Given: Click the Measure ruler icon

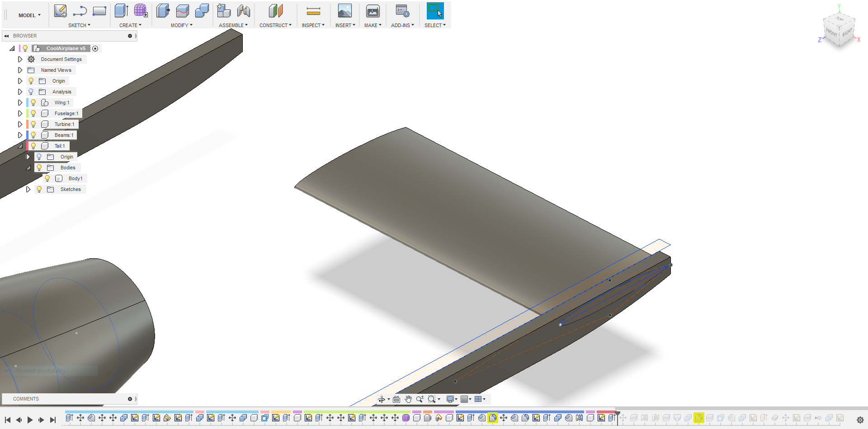Looking at the screenshot, I should pyautogui.click(x=313, y=11).
